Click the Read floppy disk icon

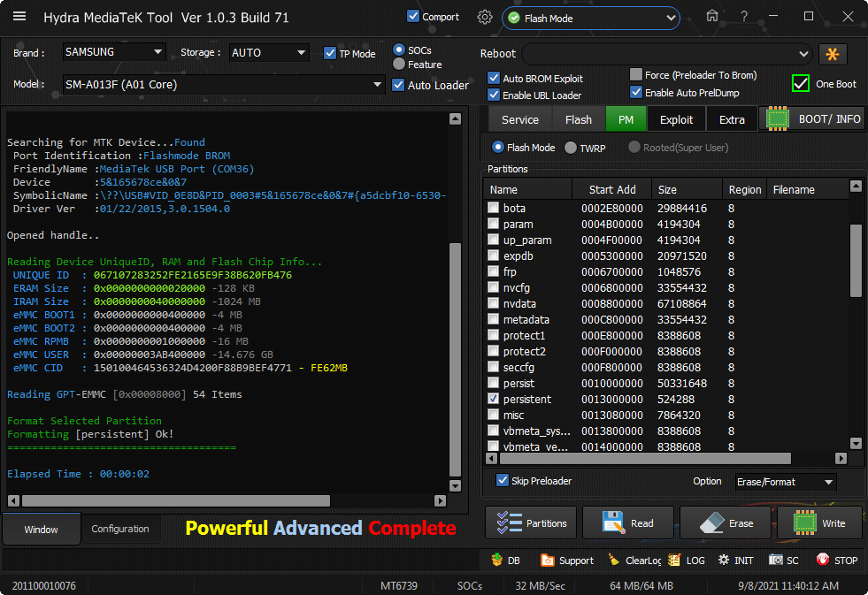coord(613,523)
